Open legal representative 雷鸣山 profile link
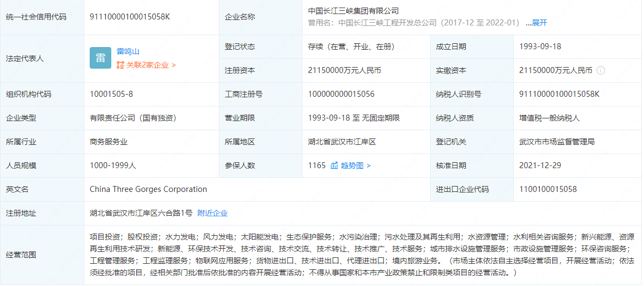This screenshot has width=644, height=286. [x=128, y=52]
